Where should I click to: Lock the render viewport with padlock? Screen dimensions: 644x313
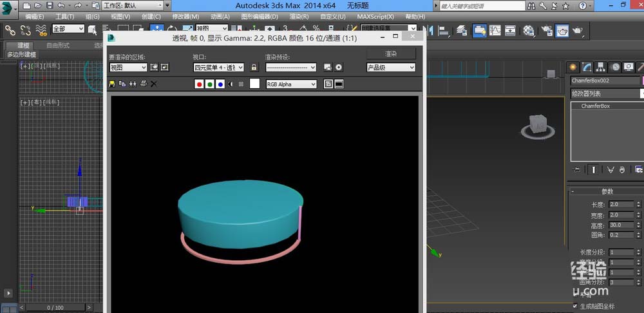254,68
